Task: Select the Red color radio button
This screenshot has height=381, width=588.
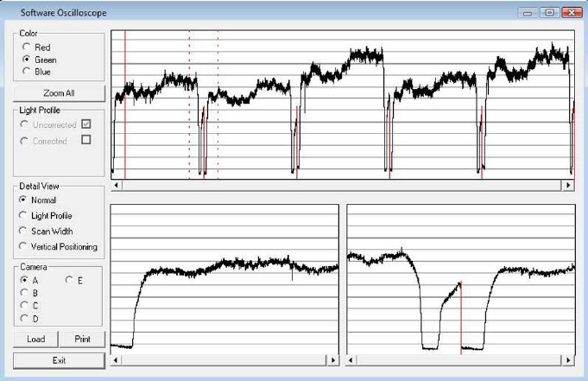Action: pyautogui.click(x=26, y=47)
